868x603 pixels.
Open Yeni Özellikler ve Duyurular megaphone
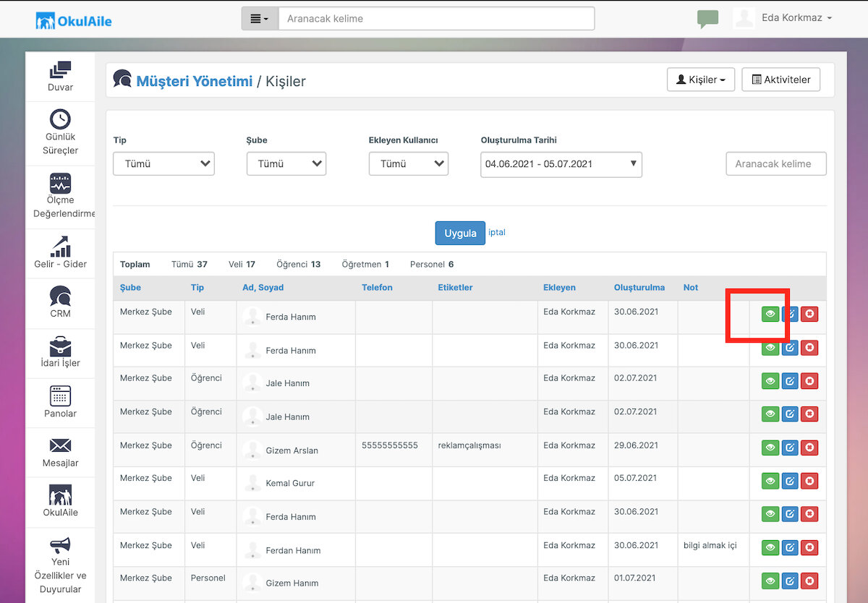click(60, 544)
